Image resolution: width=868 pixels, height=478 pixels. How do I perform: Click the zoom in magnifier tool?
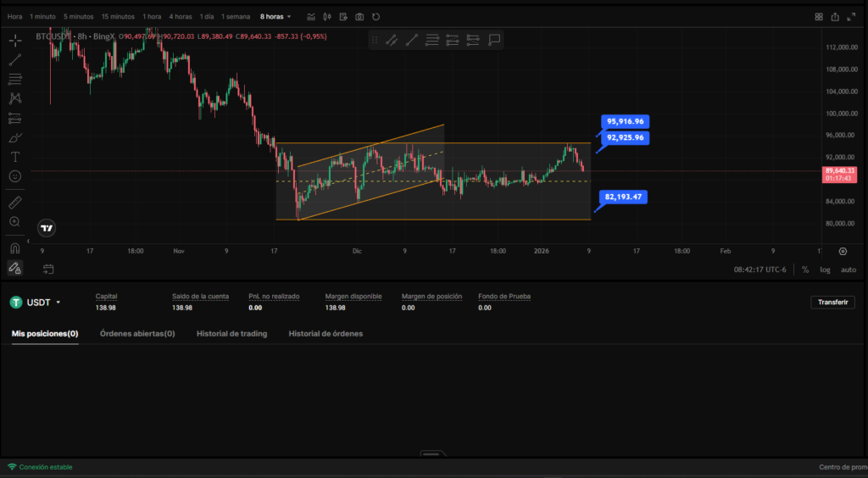[15, 222]
